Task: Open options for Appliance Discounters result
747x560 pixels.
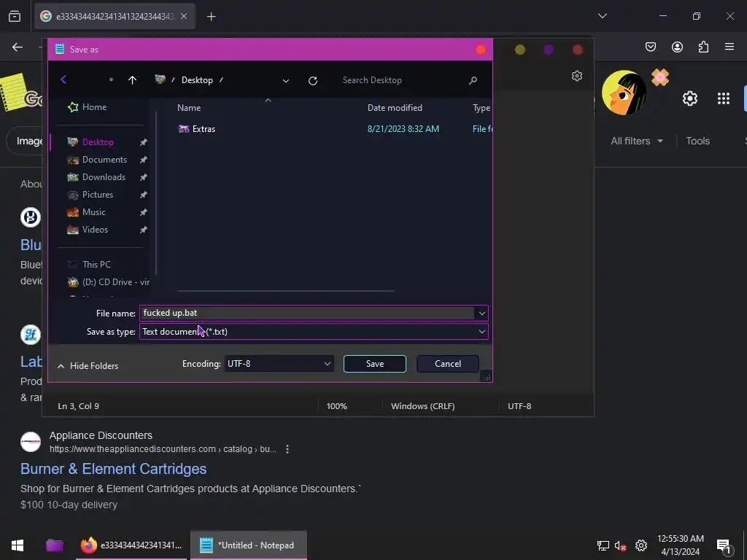Action: coord(287,449)
